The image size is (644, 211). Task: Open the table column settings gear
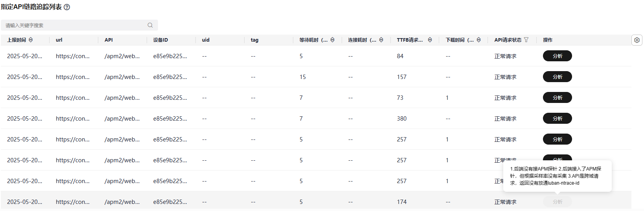tap(637, 40)
